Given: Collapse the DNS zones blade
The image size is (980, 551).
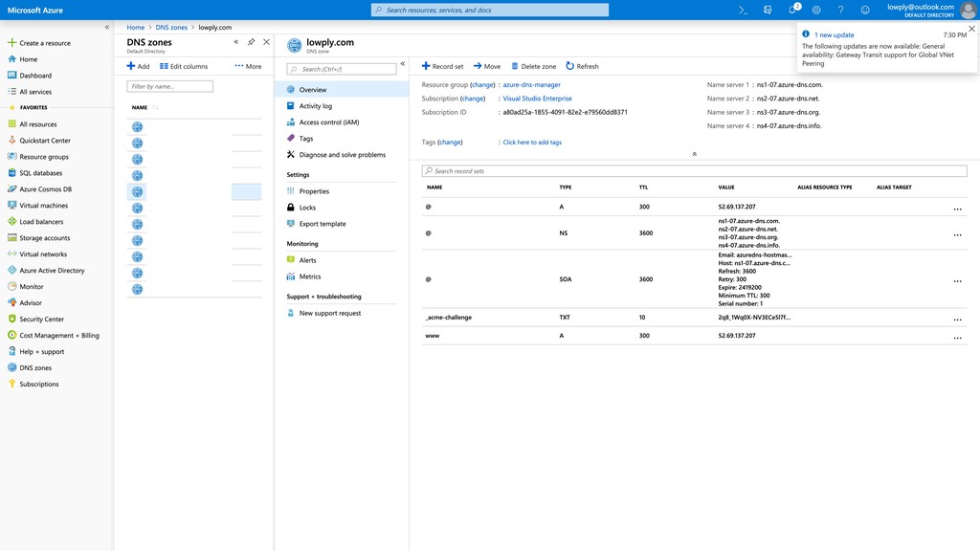Looking at the screenshot, I should [236, 42].
